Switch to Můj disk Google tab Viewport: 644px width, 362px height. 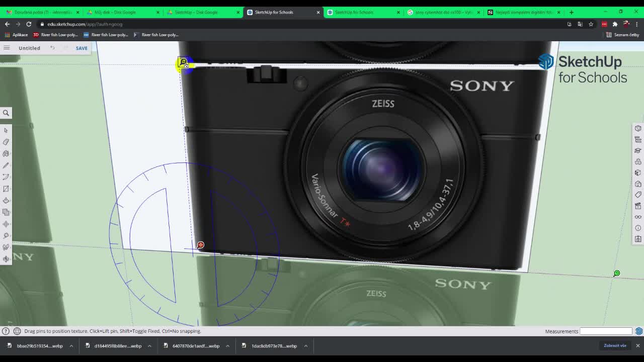point(122,12)
